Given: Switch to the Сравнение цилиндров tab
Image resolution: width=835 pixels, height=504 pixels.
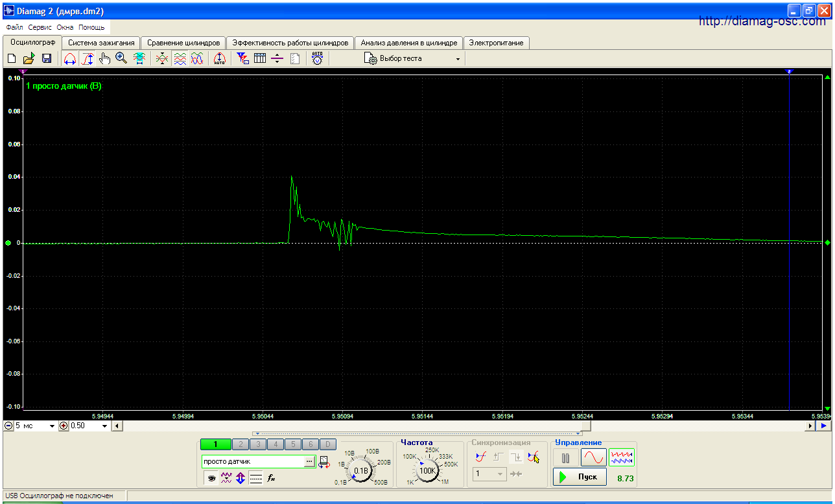Looking at the screenshot, I should point(183,43).
